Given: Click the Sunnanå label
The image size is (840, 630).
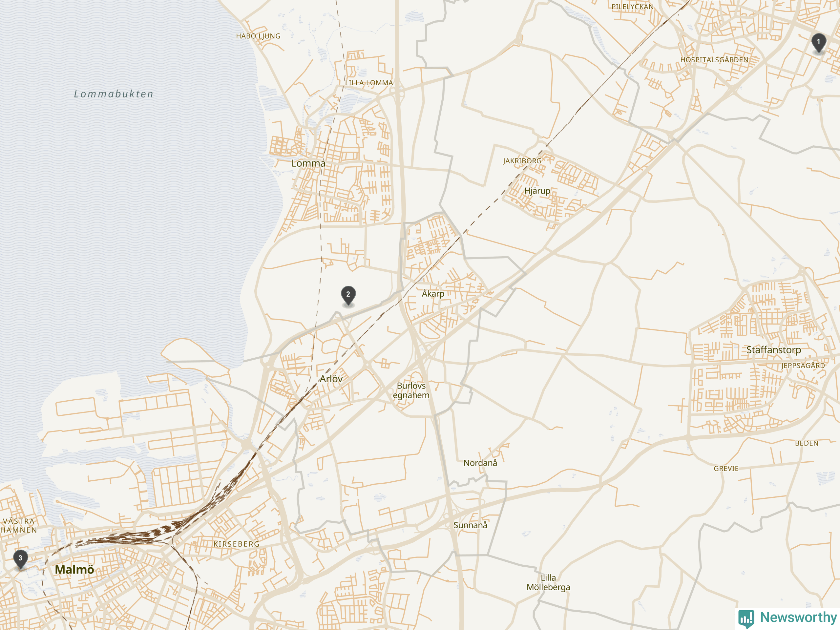Looking at the screenshot, I should tap(470, 525).
